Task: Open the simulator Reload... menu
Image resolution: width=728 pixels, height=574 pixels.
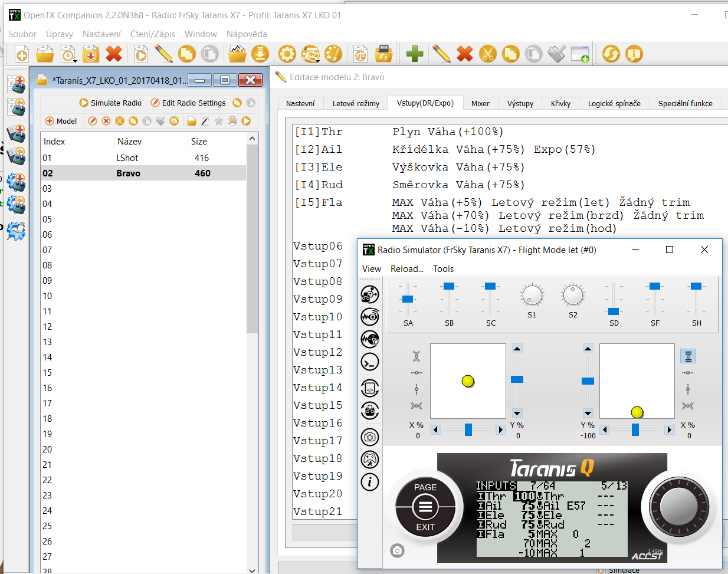Action: (x=406, y=269)
